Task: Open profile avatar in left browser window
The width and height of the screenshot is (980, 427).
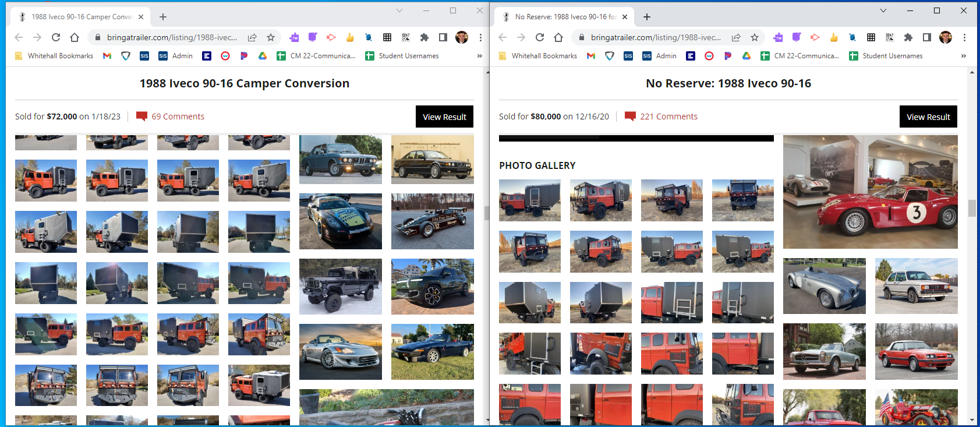Action: (x=462, y=37)
